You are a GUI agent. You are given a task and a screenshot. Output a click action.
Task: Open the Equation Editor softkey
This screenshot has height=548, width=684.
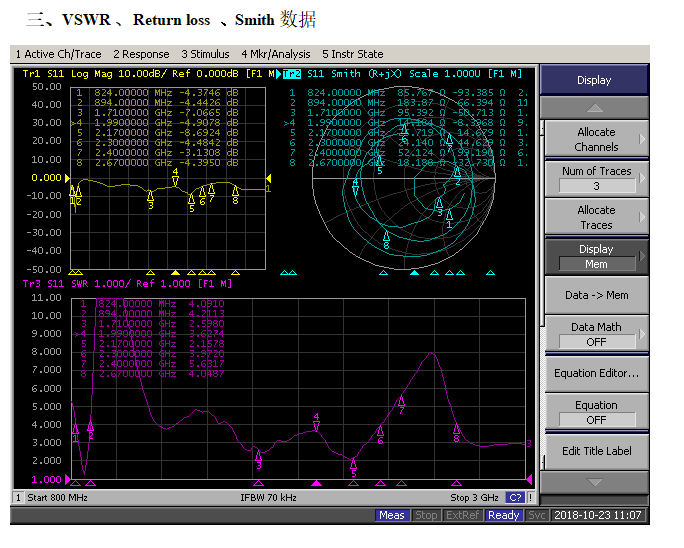(596, 373)
